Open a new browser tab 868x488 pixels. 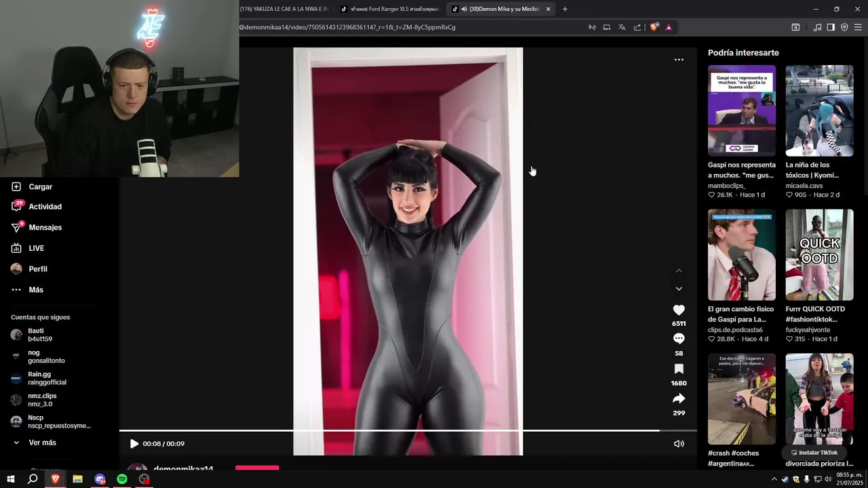565,9
